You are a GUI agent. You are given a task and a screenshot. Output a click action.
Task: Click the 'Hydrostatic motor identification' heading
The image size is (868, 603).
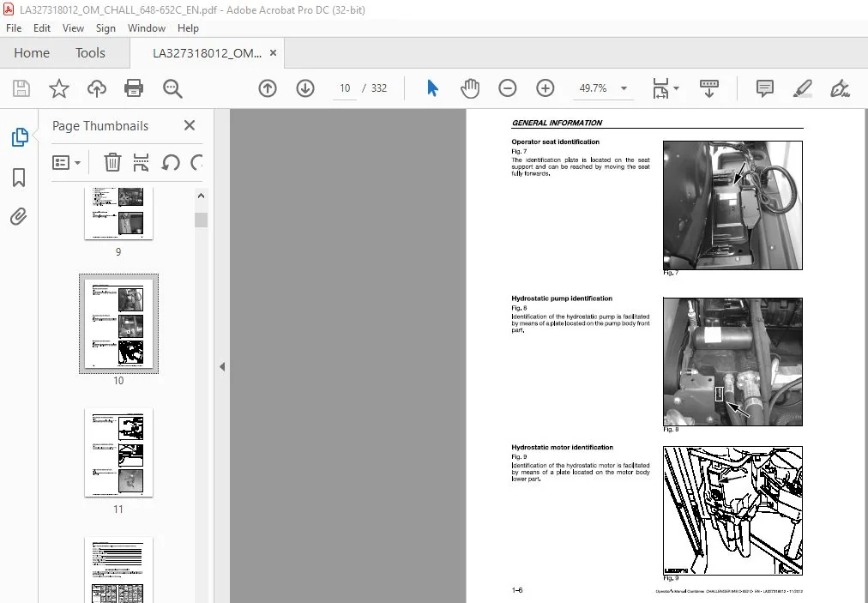click(562, 448)
